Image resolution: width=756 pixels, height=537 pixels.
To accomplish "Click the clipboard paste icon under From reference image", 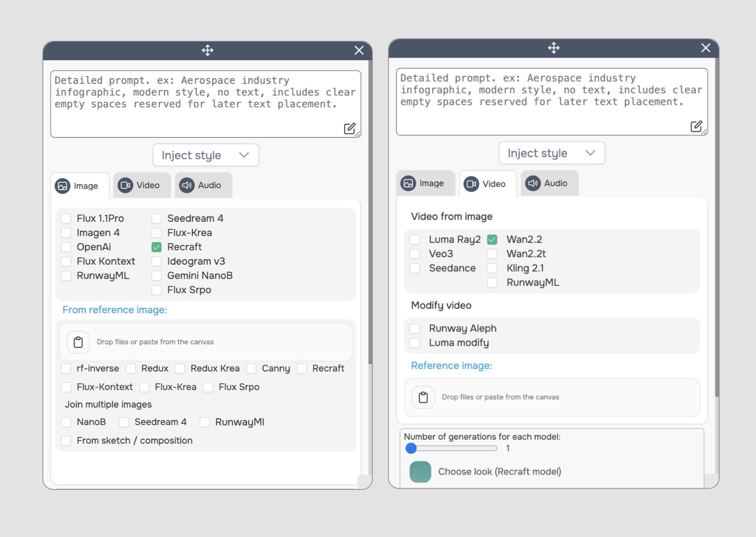I will click(x=78, y=342).
